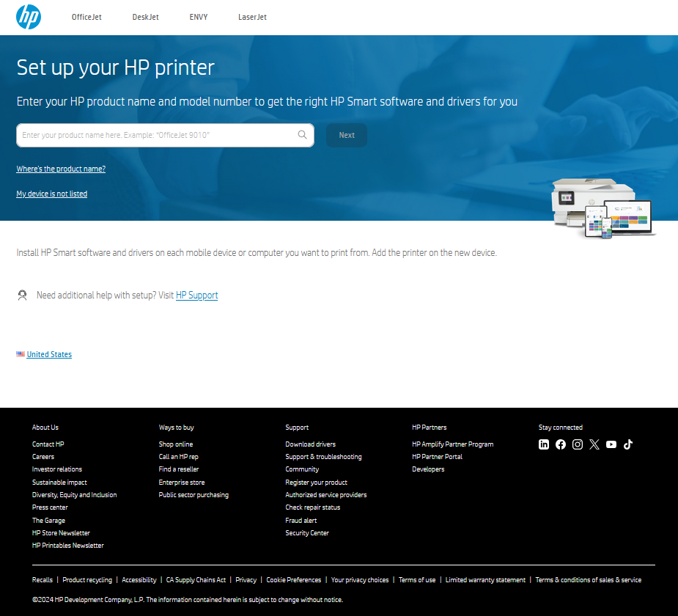The image size is (678, 616).
Task: Open HP's TikTok page
Action: point(628,444)
